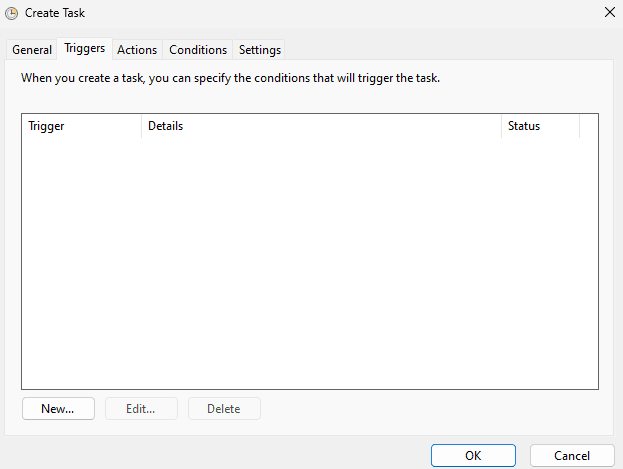
Task: Switch to the General tab
Action: [x=32, y=50]
